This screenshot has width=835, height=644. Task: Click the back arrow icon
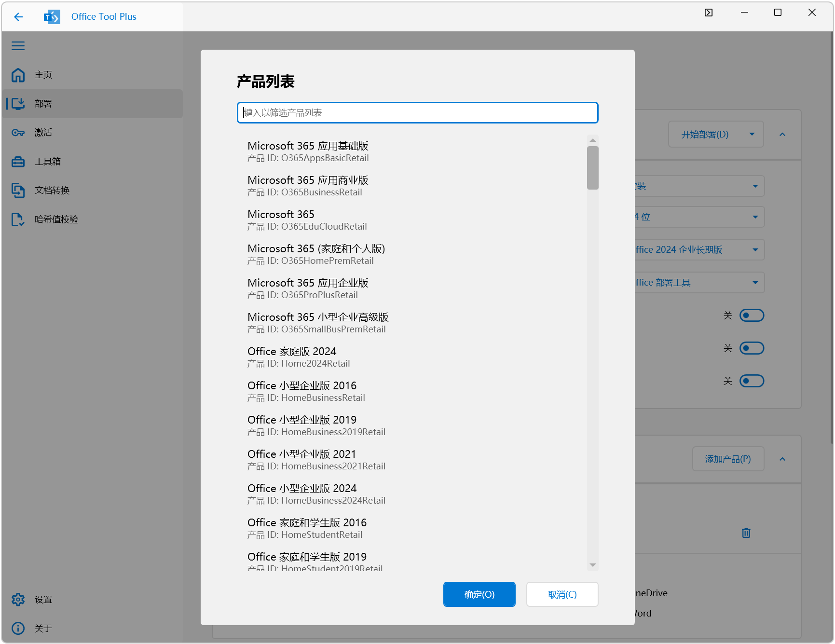pos(18,17)
